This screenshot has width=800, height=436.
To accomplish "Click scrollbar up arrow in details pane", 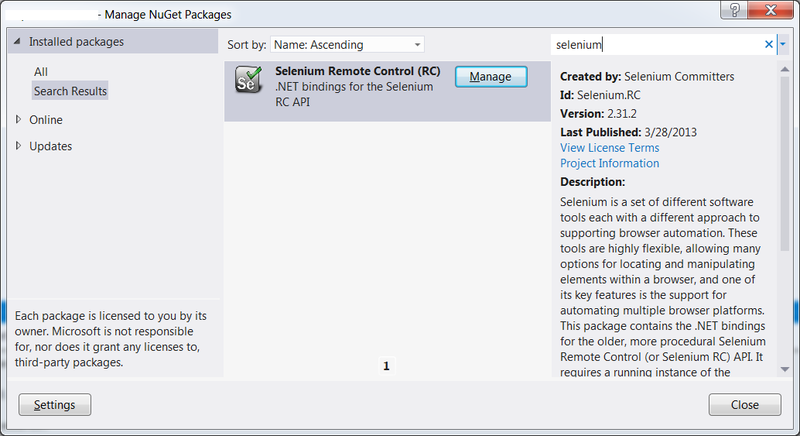I will point(785,69).
